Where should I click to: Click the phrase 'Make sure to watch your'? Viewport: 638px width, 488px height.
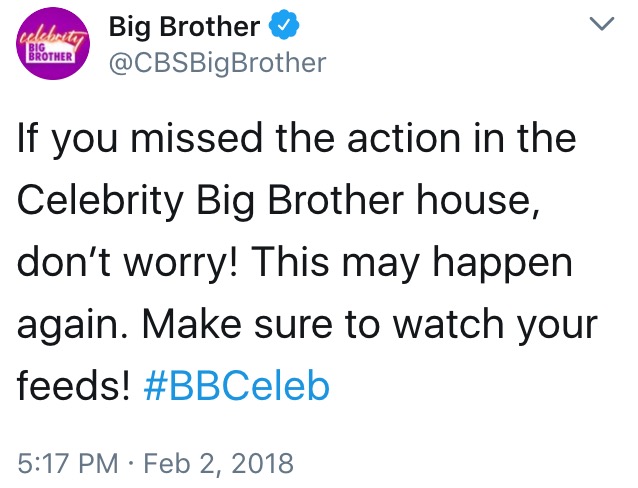click(369, 326)
